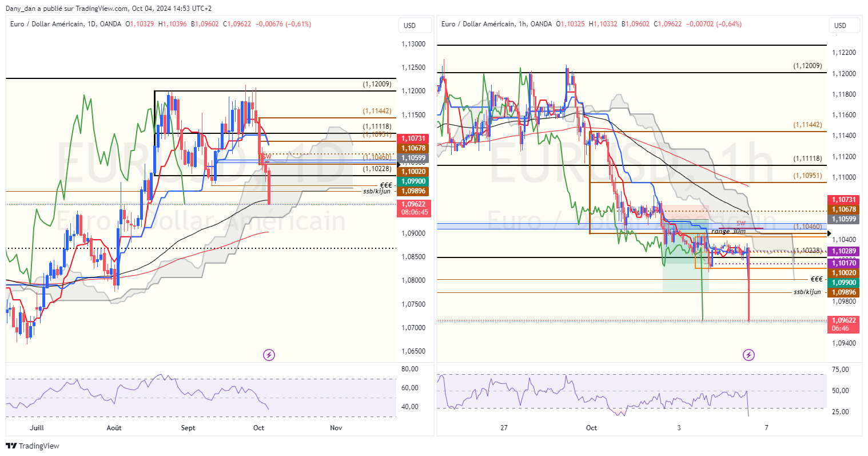Select the green 1,09900 price label on the 1h chart

(x=844, y=283)
